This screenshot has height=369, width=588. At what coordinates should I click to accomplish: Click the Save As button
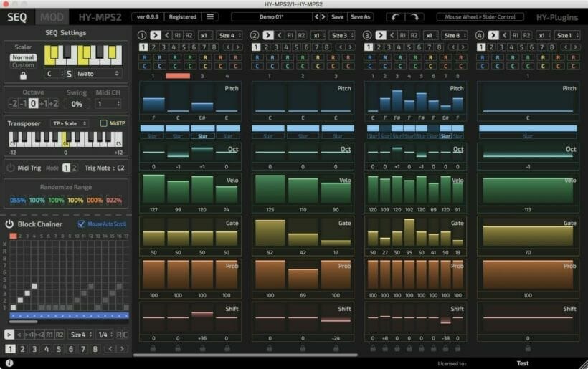click(x=361, y=16)
